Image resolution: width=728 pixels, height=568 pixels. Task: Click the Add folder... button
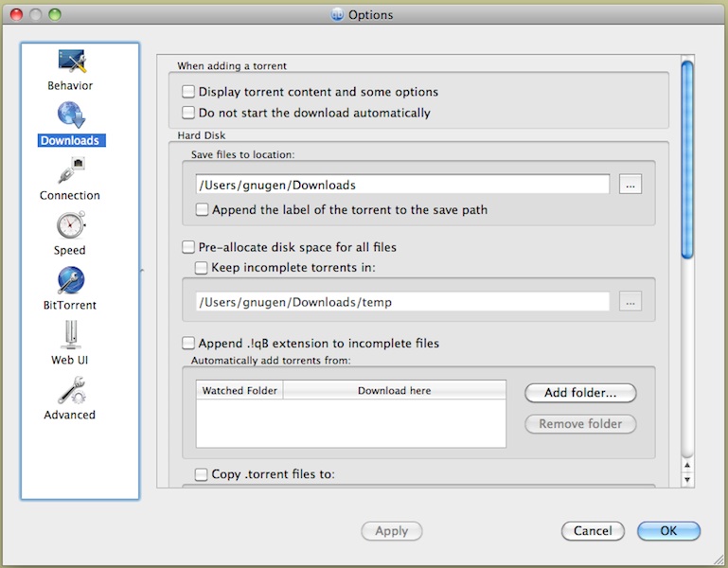click(x=580, y=393)
